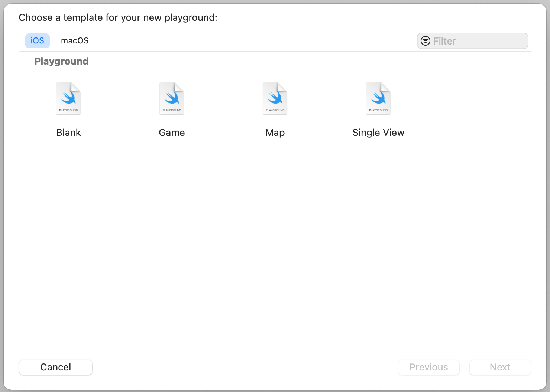The image size is (550, 392).
Task: Select the template labeled Blank
Action: 68,132
